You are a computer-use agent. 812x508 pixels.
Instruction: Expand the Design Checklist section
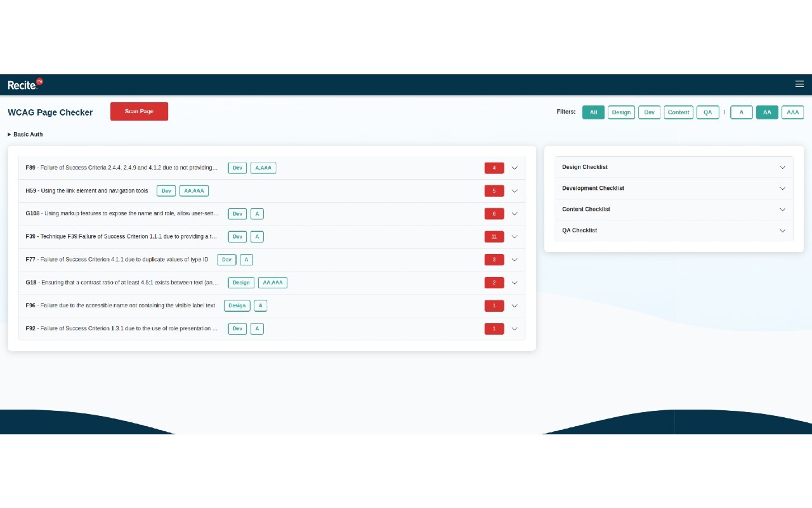tap(674, 167)
